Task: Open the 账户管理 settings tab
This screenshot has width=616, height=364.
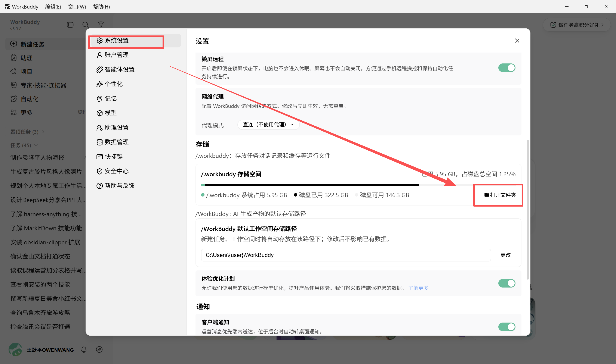Action: (x=136, y=55)
